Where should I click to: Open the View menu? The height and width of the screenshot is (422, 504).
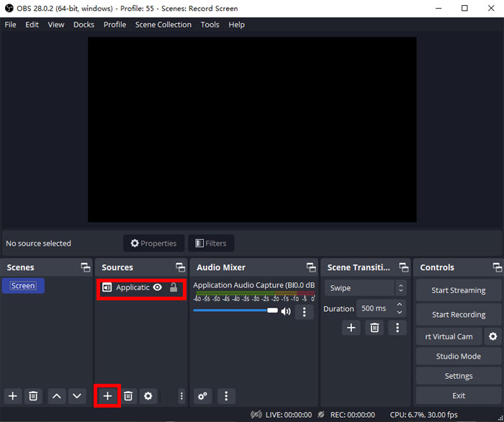click(56, 24)
